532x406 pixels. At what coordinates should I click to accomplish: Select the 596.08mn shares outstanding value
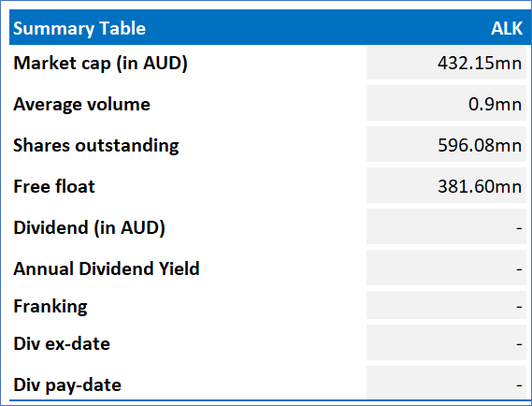[480, 145]
